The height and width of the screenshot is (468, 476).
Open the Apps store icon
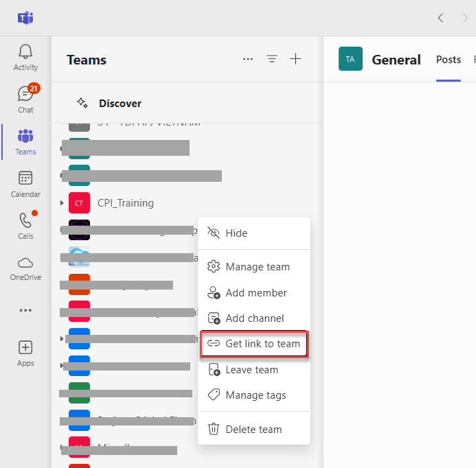coord(25,353)
